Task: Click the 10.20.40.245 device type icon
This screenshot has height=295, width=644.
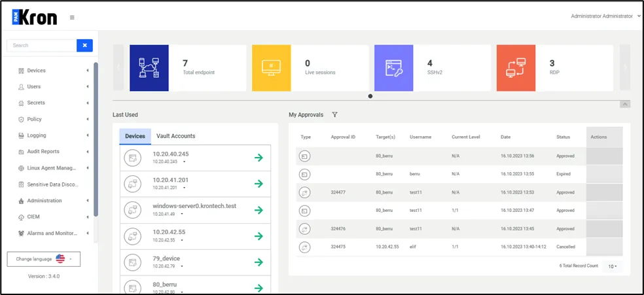Action: (133, 158)
